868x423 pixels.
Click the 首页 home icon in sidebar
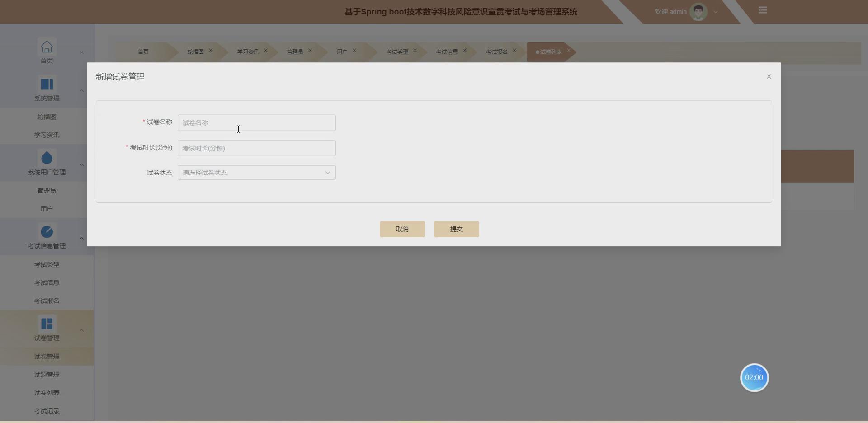coord(47,46)
